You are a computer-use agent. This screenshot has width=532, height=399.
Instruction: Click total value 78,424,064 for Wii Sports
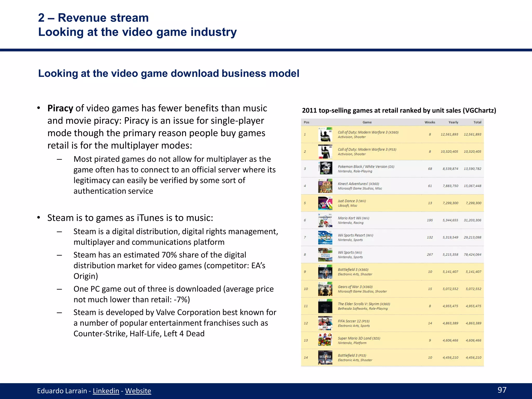click(x=473, y=255)
